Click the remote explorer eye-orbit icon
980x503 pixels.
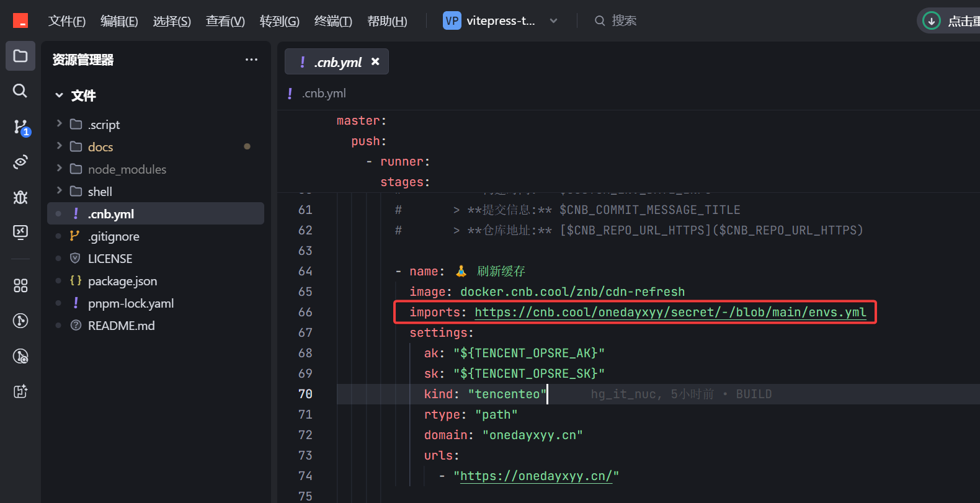(20, 162)
